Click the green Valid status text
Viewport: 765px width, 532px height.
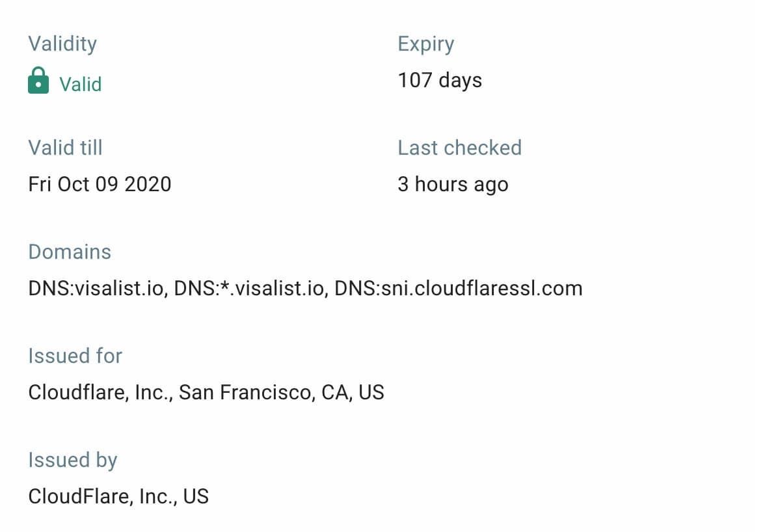(x=81, y=85)
